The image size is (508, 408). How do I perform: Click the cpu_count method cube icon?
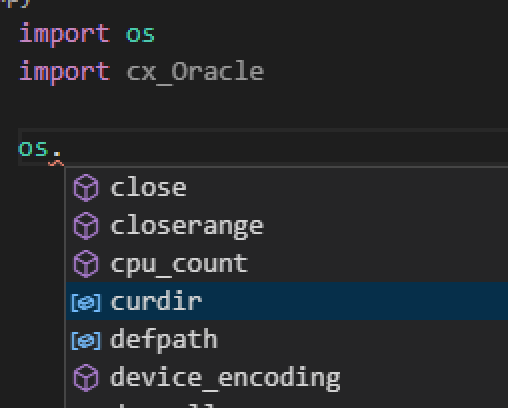86,264
